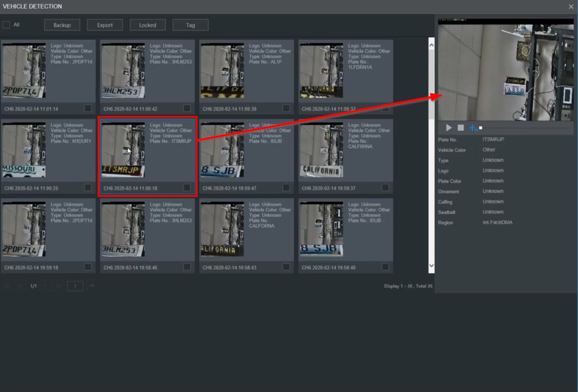The height and width of the screenshot is (392, 578).
Task: Check the 2PDP714 11:01:14 detection checkbox
Action: tap(87, 109)
